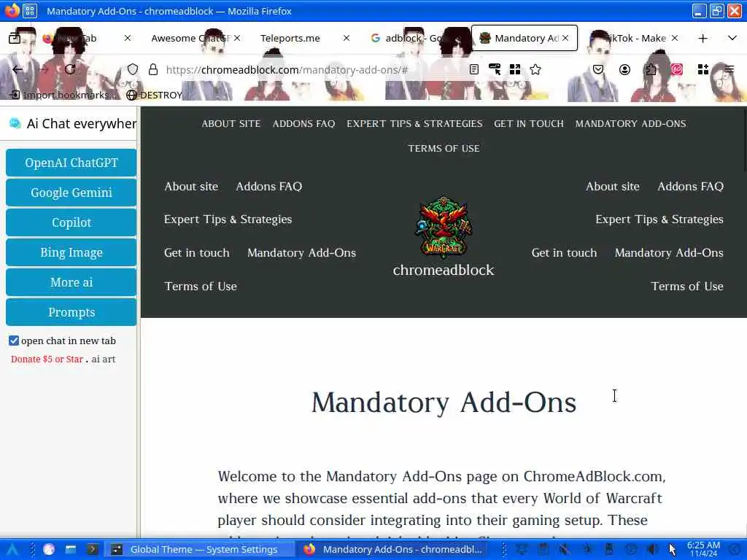Close the Awesome ChatGPT tab
This screenshot has width=747, height=560.
[x=237, y=38]
